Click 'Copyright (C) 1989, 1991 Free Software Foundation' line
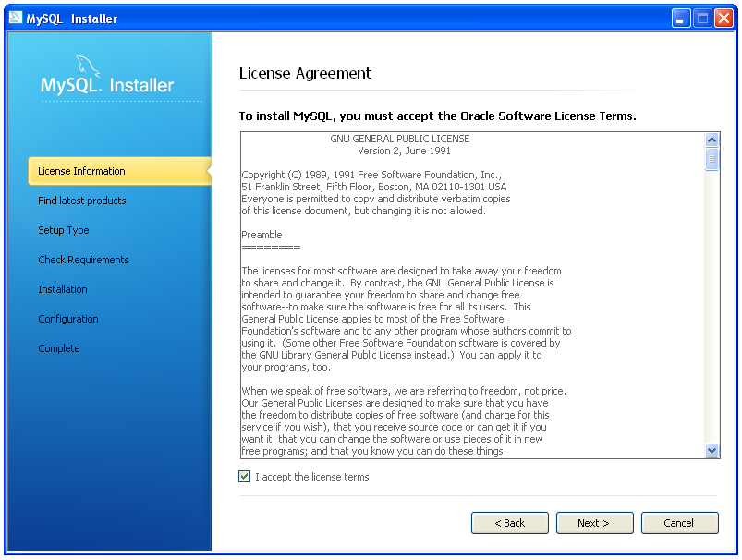Image resolution: width=742 pixels, height=560 pixels. coord(371,175)
